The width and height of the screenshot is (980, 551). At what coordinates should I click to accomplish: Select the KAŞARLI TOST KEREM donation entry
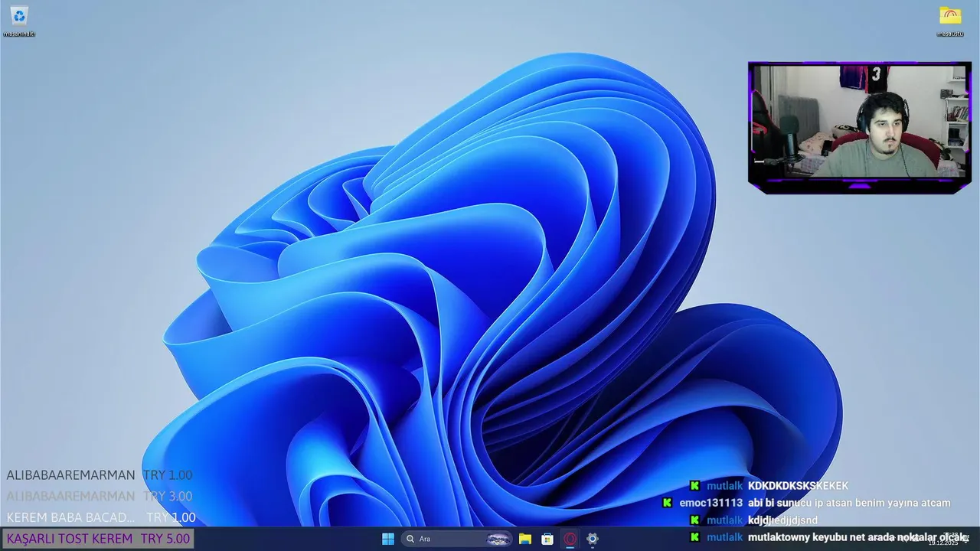pos(98,539)
